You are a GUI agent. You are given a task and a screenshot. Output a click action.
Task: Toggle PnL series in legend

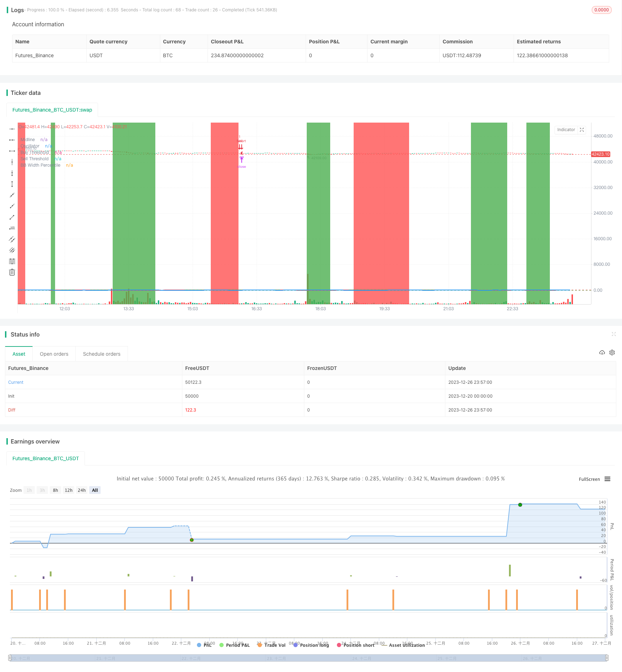pyautogui.click(x=204, y=645)
